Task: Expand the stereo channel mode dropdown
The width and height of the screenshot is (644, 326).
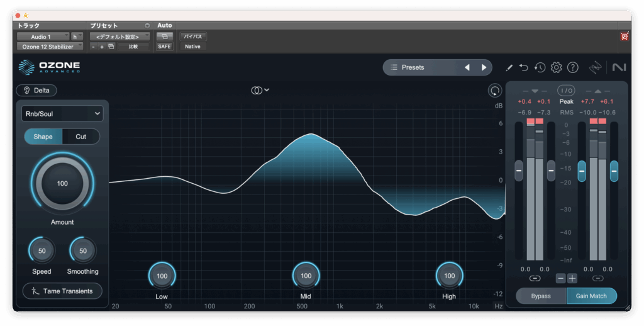Action: (260, 90)
